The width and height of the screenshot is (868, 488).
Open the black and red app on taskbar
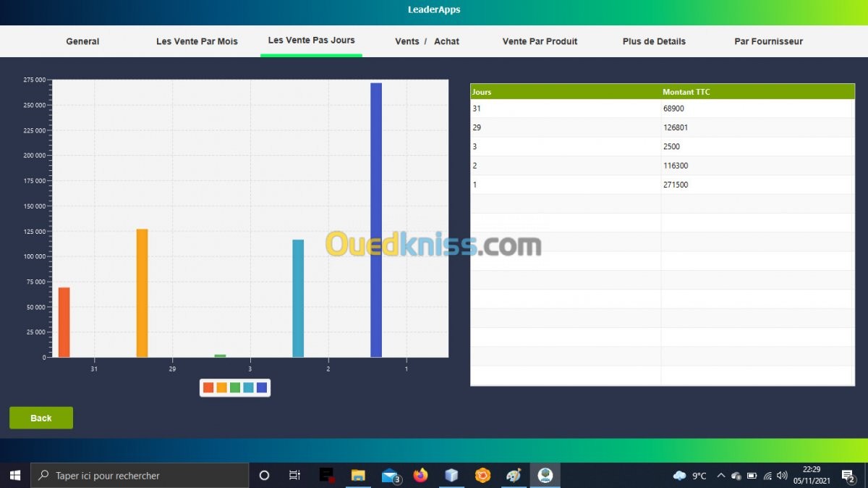click(327, 476)
